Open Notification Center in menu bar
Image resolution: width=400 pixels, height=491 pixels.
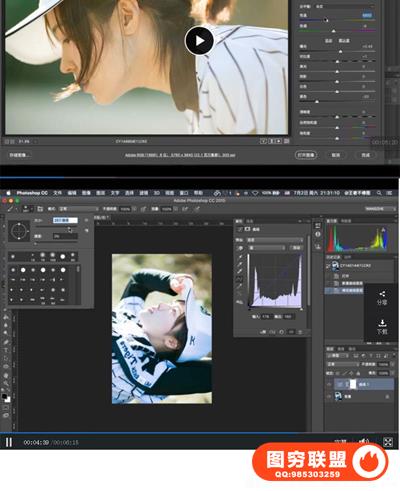pyautogui.click(x=389, y=193)
